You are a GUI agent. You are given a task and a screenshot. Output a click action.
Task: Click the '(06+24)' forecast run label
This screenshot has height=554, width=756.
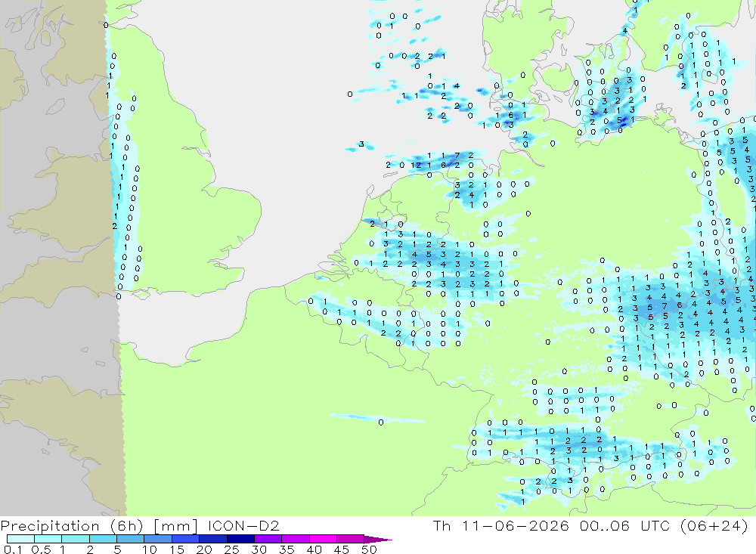(x=714, y=525)
